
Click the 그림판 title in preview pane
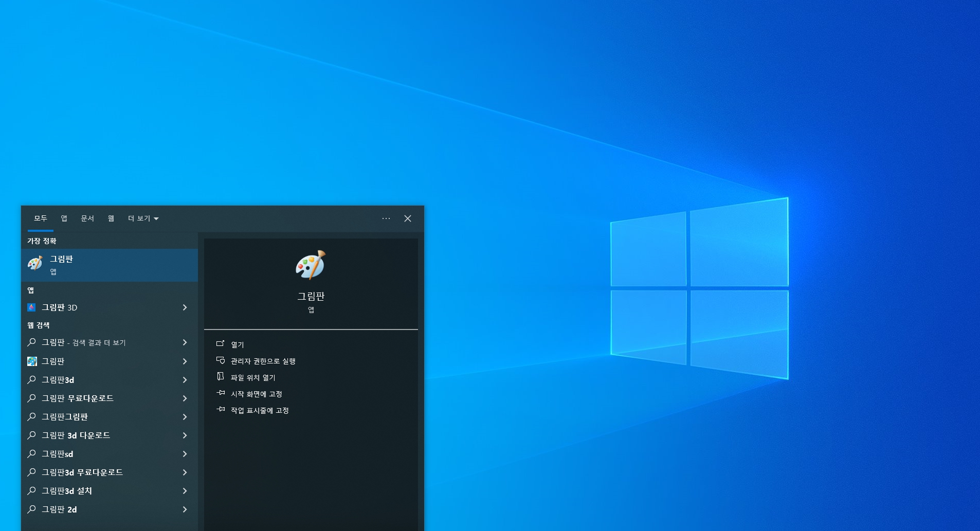(x=311, y=296)
